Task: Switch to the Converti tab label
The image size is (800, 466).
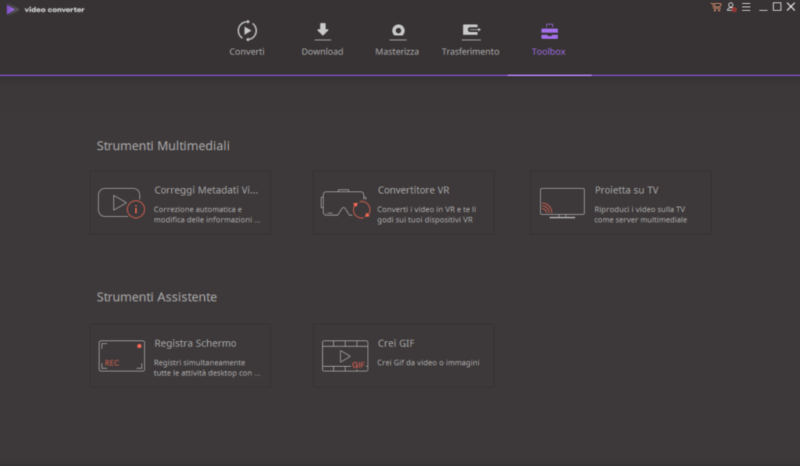Action: point(247,52)
